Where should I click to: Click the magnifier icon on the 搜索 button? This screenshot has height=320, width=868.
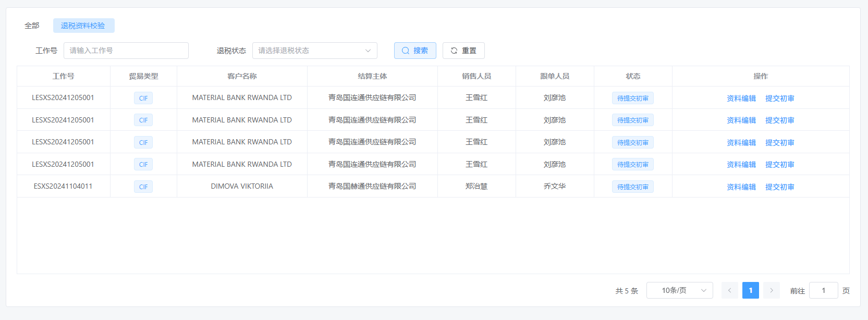tap(405, 51)
